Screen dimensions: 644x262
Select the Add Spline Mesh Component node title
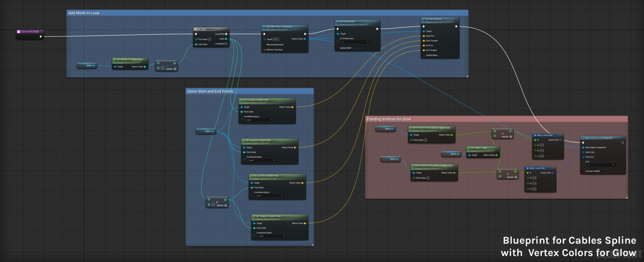[279, 27]
